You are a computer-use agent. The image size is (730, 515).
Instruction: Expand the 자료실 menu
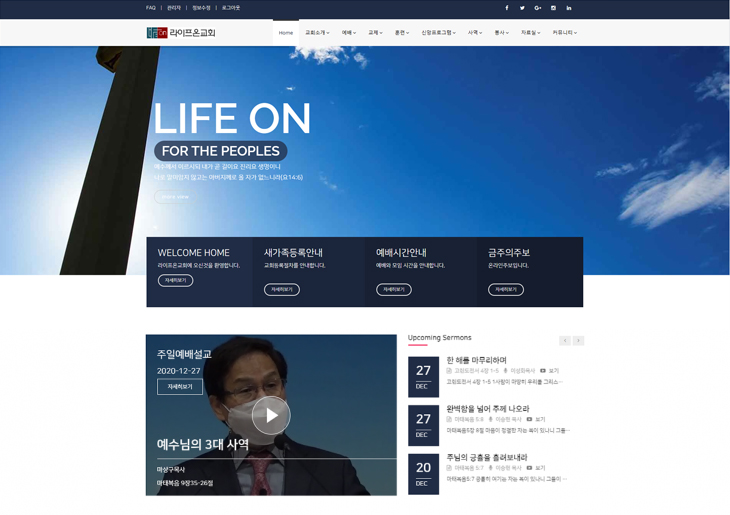click(530, 33)
